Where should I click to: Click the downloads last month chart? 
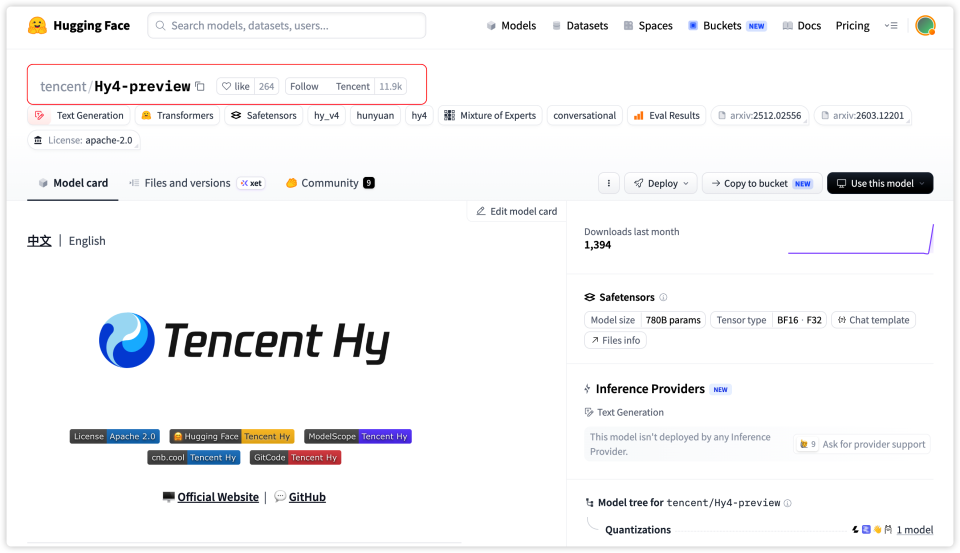pos(860,239)
